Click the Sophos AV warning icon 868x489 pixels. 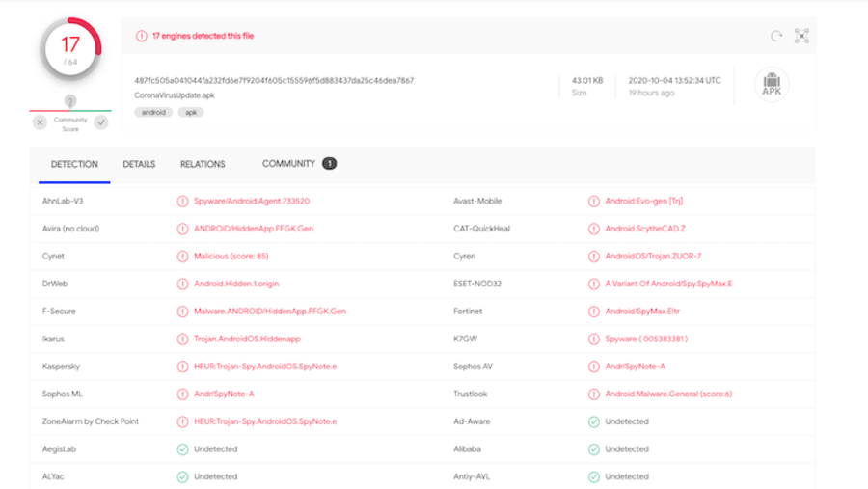(594, 367)
